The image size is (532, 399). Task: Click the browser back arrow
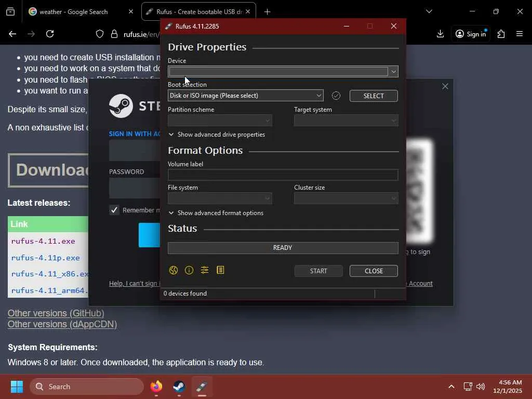coord(12,34)
